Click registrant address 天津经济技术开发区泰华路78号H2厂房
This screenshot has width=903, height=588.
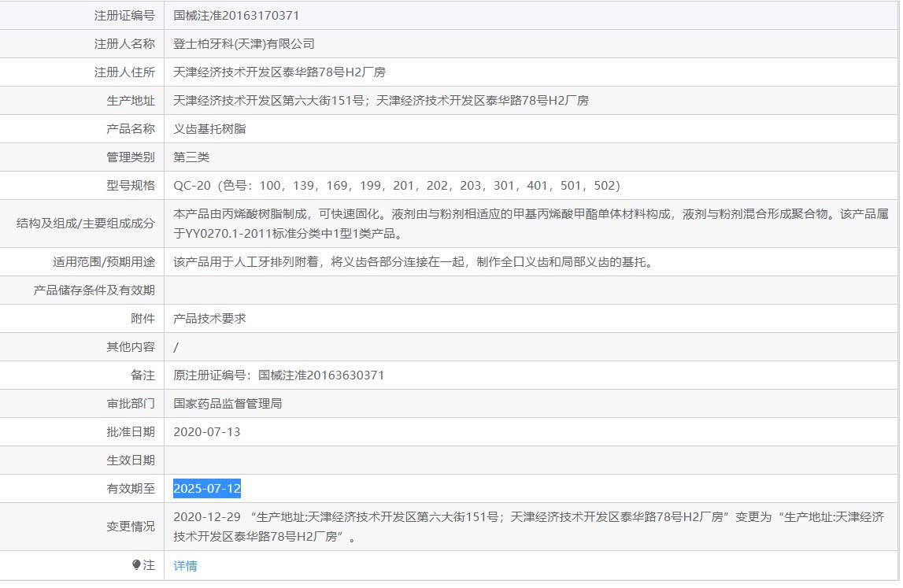point(279,72)
